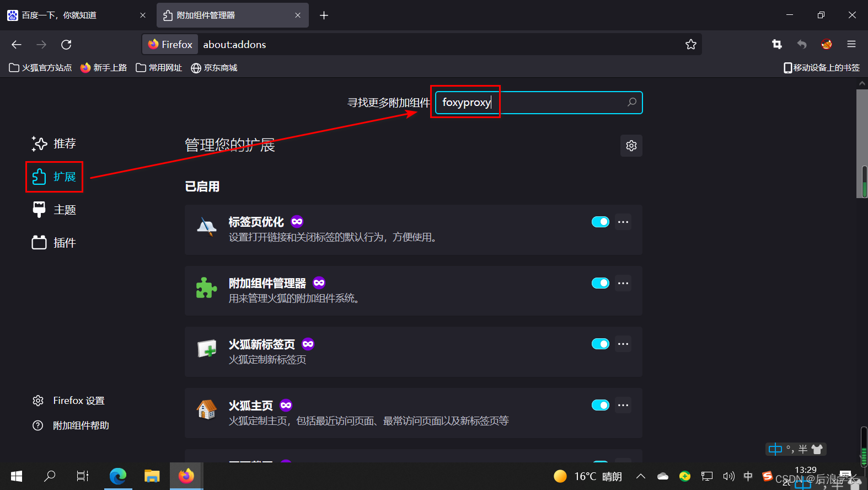Click the undo arrow toolbar icon
This screenshot has width=868, height=490.
pos(802,45)
